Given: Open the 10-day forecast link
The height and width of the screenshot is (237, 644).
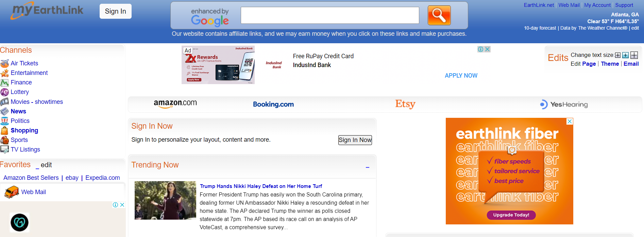Looking at the screenshot, I should tap(540, 28).
